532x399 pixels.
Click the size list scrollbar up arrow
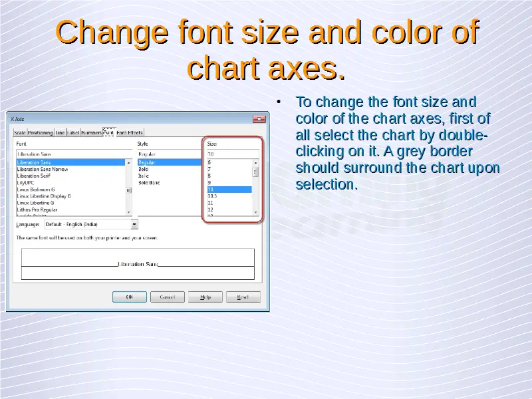[x=255, y=162]
